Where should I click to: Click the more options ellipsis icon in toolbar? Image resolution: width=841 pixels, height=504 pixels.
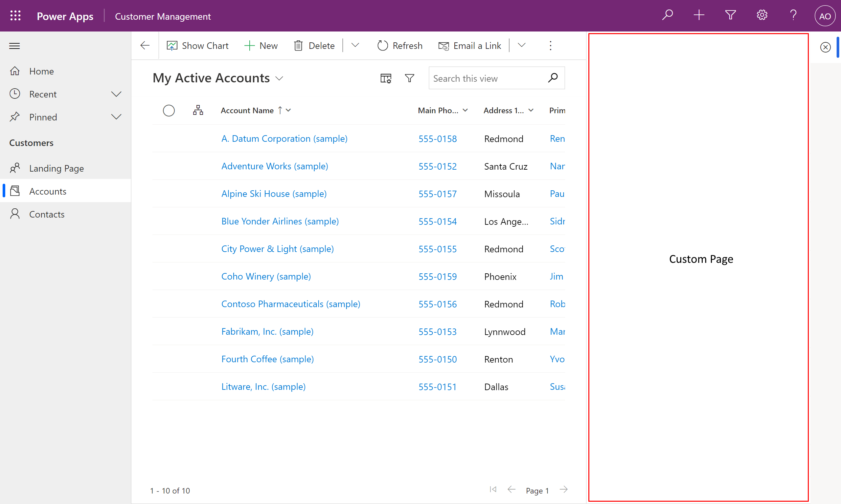(551, 45)
